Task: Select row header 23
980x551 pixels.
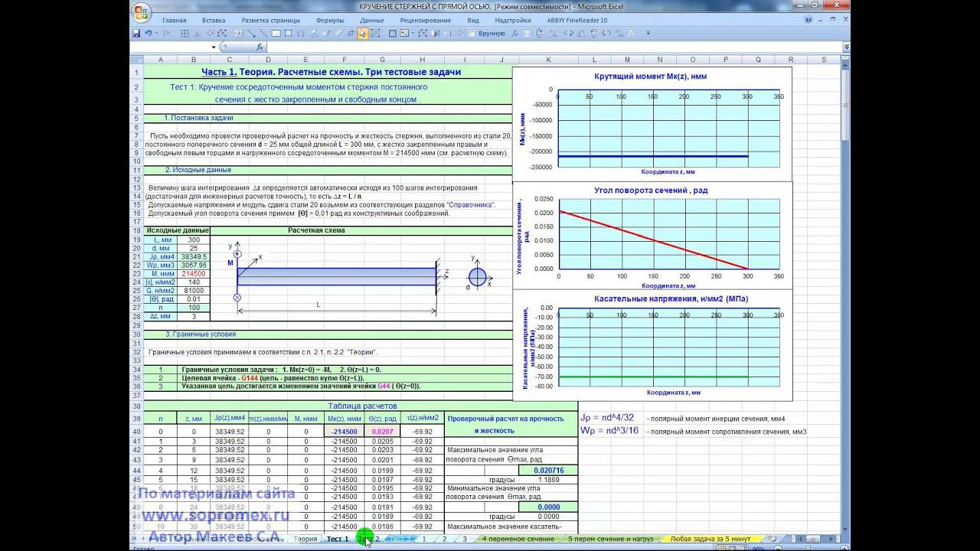Action: [x=136, y=273]
